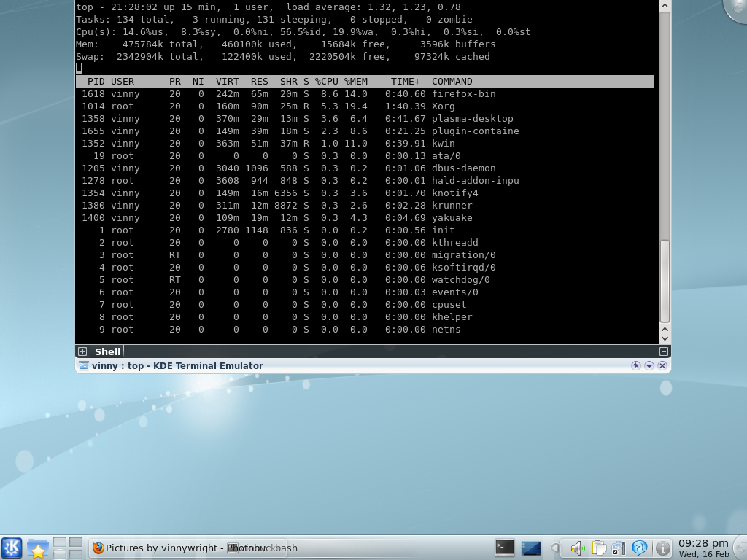Image resolution: width=747 pixels, height=560 pixels.
Task: Click the PID column header
Action: (96, 82)
